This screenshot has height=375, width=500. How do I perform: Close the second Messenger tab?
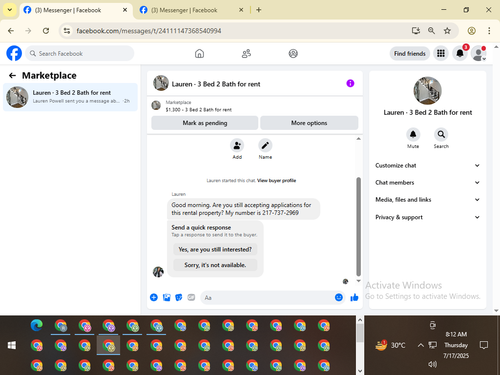[241, 10]
